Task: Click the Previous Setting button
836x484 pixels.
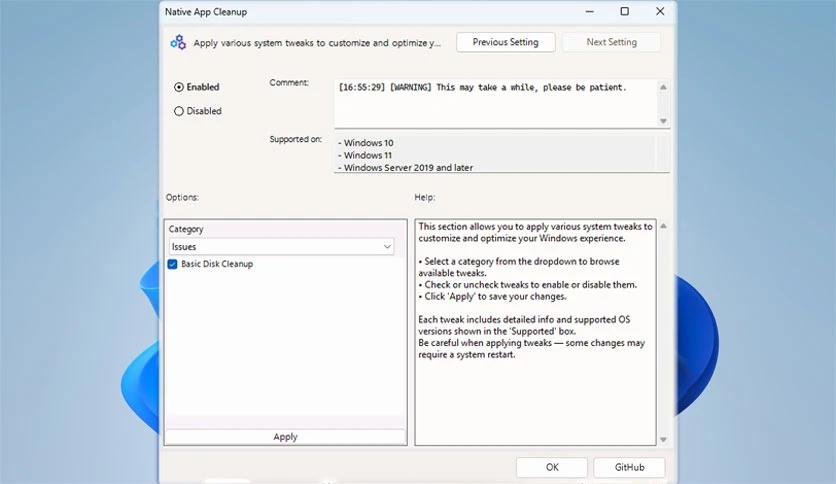Action: [505, 42]
